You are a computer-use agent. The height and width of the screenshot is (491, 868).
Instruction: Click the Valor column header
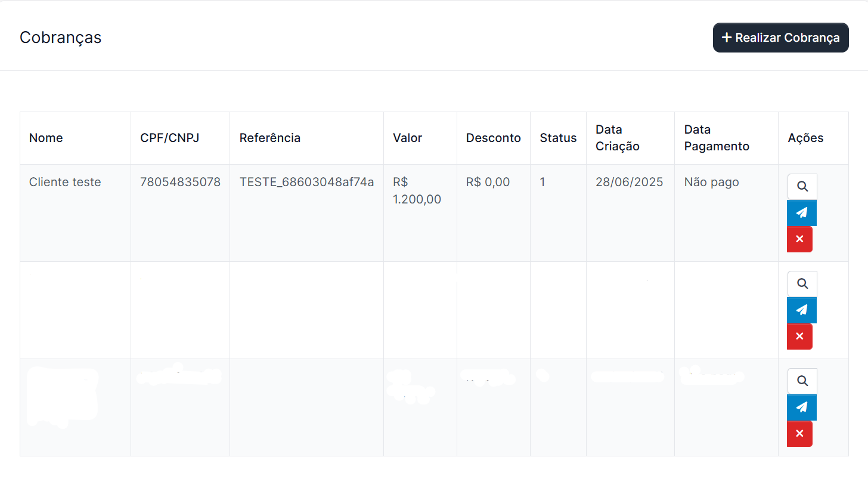tap(407, 138)
